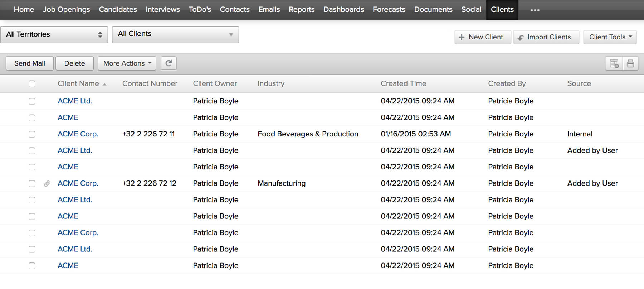Screen dimensions: 644x289
Task: Go to the Candidates tab
Action: [118, 10]
